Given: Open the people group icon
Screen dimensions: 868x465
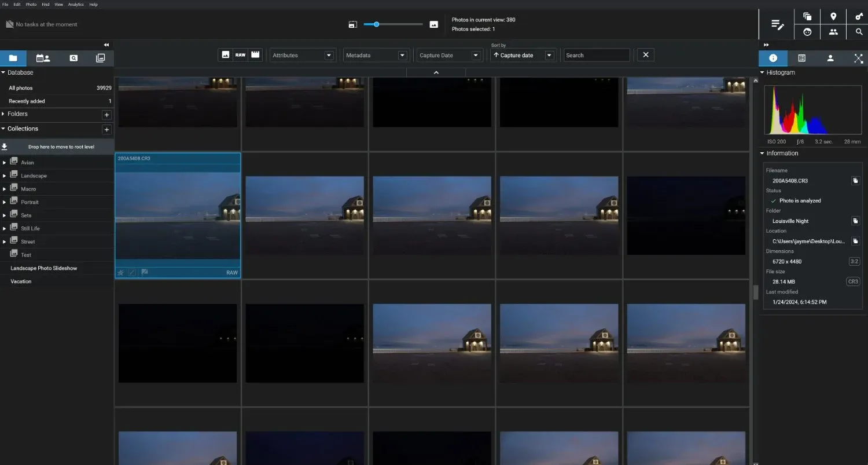Looking at the screenshot, I should tap(833, 32).
